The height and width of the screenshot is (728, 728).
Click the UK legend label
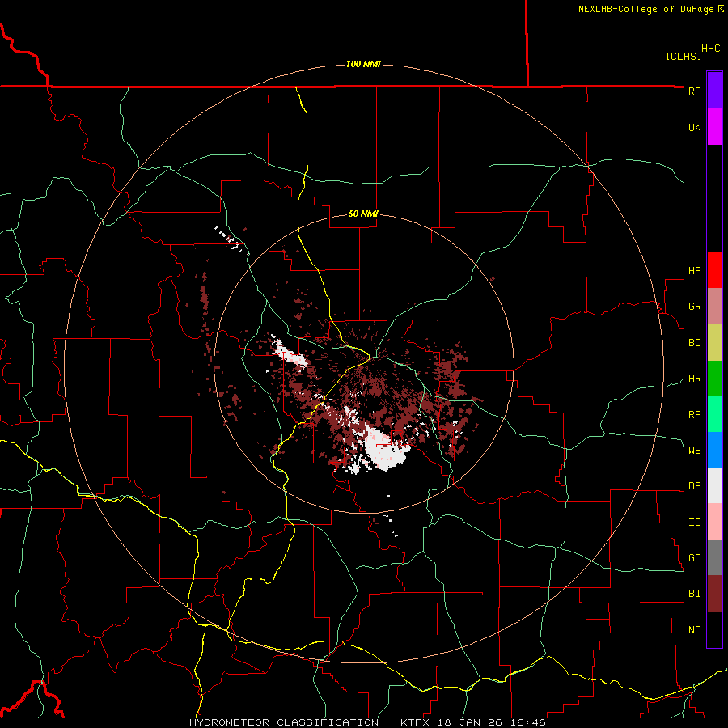click(695, 127)
